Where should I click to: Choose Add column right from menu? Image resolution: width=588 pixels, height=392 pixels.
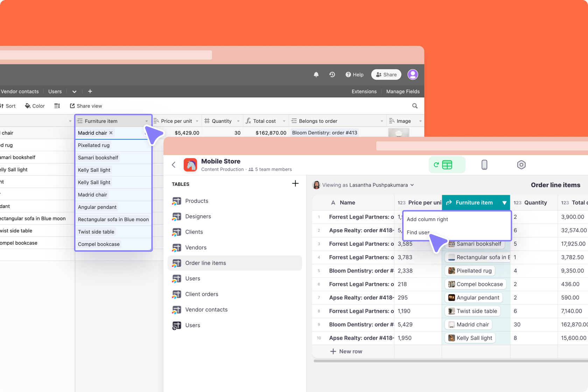point(427,219)
